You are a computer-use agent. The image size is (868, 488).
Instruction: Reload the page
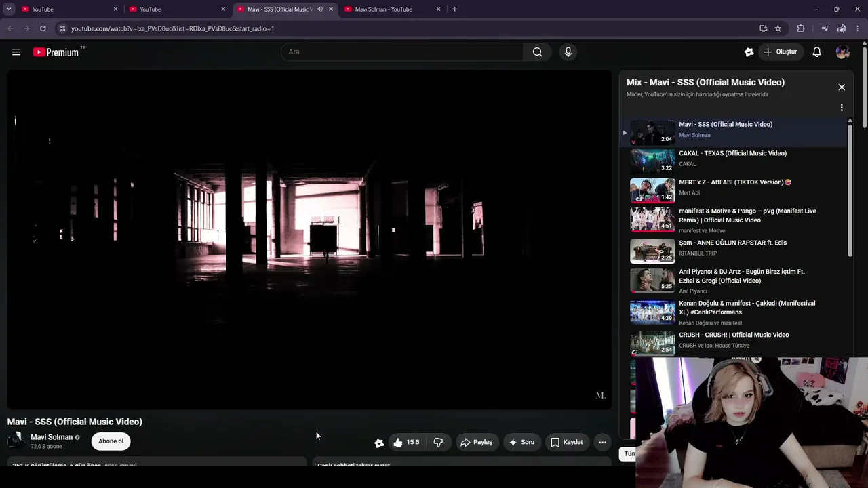coord(43,28)
